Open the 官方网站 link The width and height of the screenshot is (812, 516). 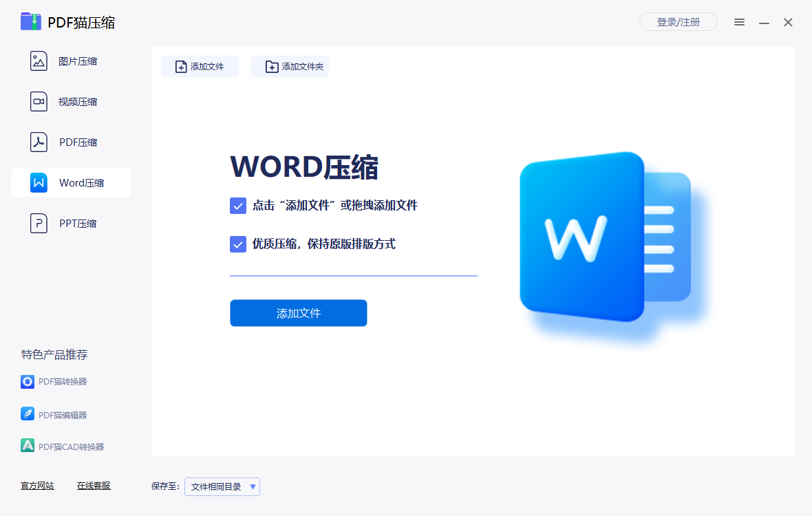(x=37, y=486)
